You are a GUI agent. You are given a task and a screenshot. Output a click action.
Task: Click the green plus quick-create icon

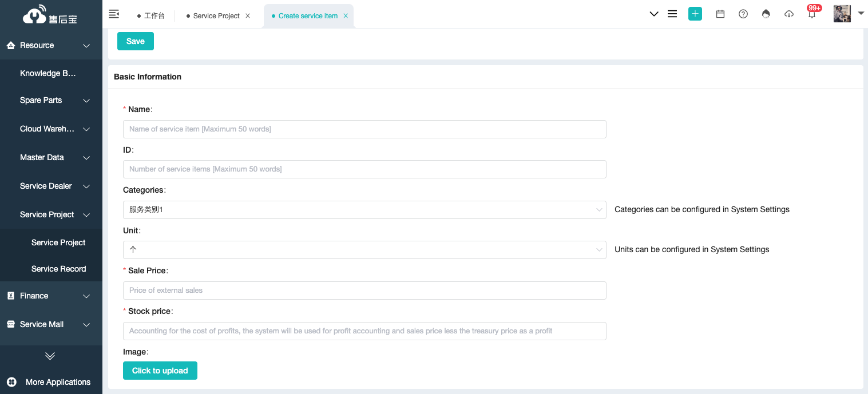695,14
